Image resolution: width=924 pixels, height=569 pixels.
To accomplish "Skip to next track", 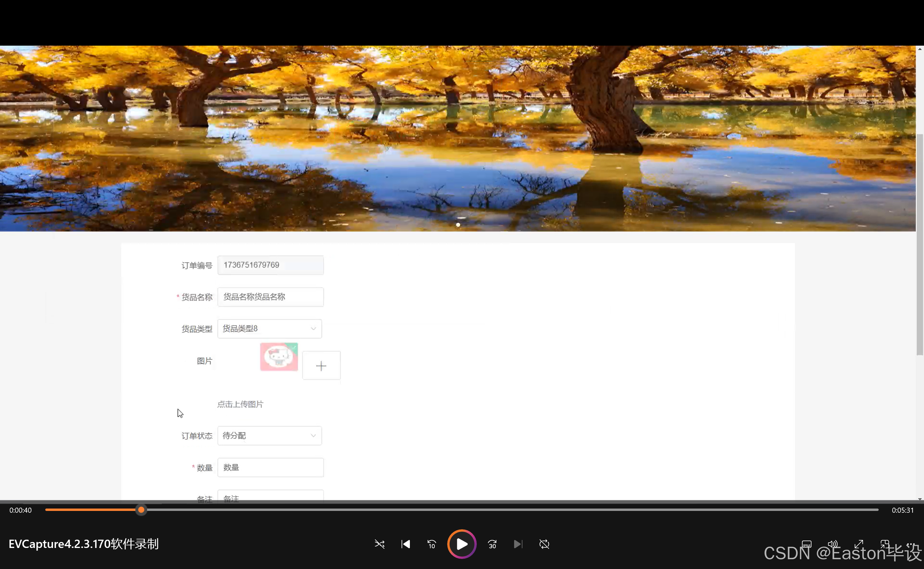I will click(518, 544).
